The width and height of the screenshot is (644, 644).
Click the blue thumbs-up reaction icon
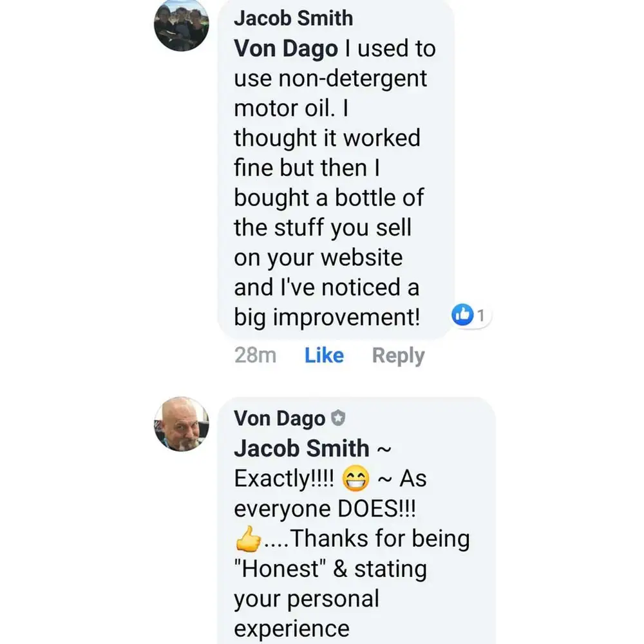[462, 315]
